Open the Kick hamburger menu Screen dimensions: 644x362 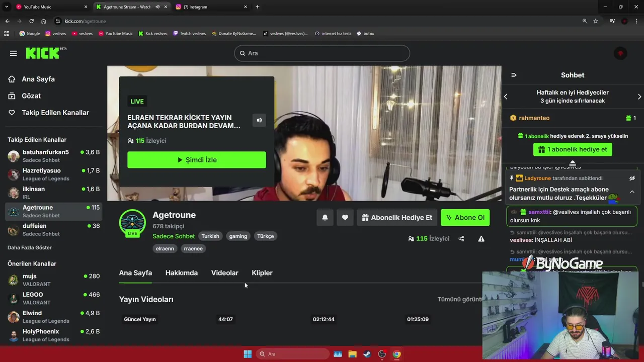14,53
